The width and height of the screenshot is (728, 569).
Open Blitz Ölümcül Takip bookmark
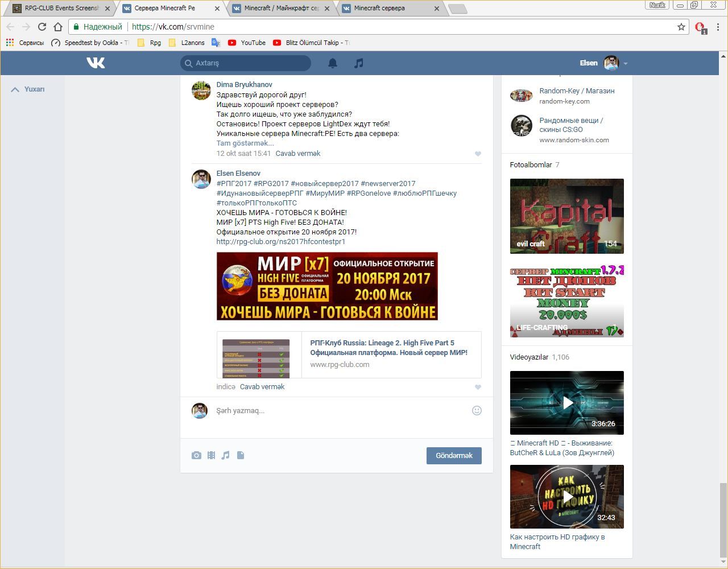point(311,43)
